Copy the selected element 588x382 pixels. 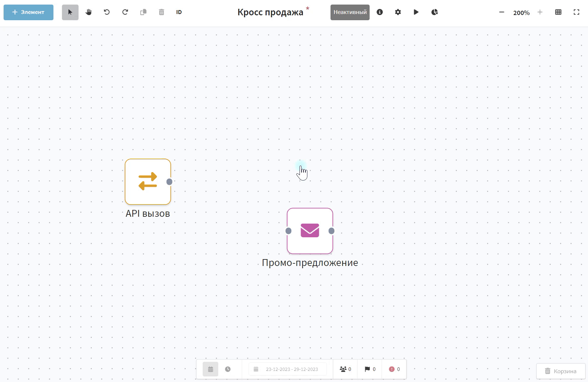(x=143, y=12)
